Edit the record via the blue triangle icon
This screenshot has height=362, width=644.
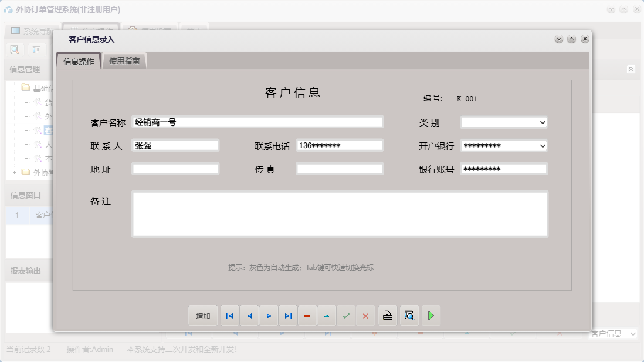[327, 316]
